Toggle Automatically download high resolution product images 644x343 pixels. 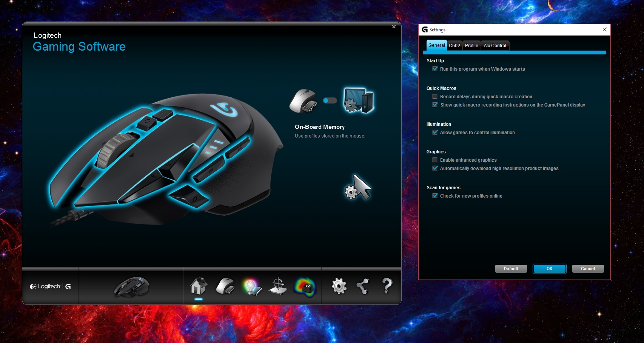[x=435, y=168]
